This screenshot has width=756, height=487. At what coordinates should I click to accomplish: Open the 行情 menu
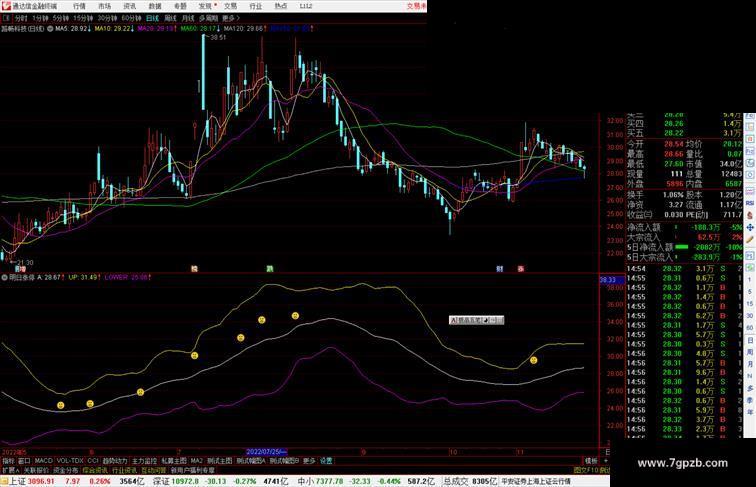coord(79,6)
